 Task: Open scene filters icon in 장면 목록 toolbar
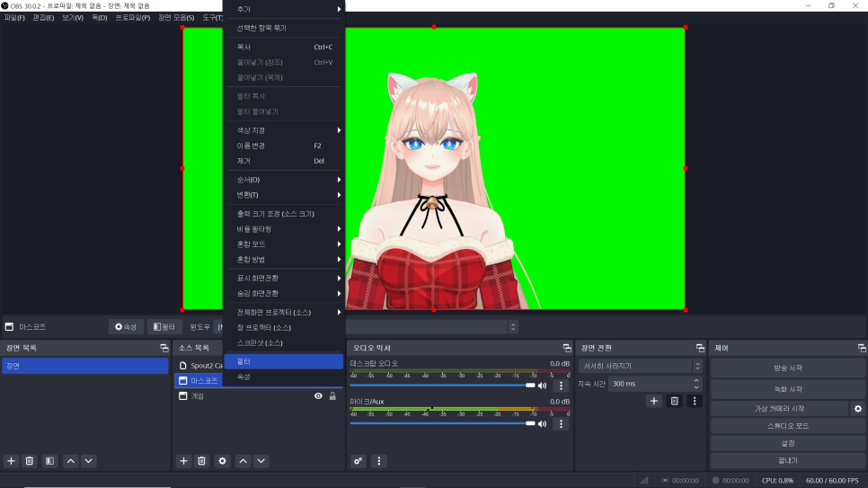(49, 461)
